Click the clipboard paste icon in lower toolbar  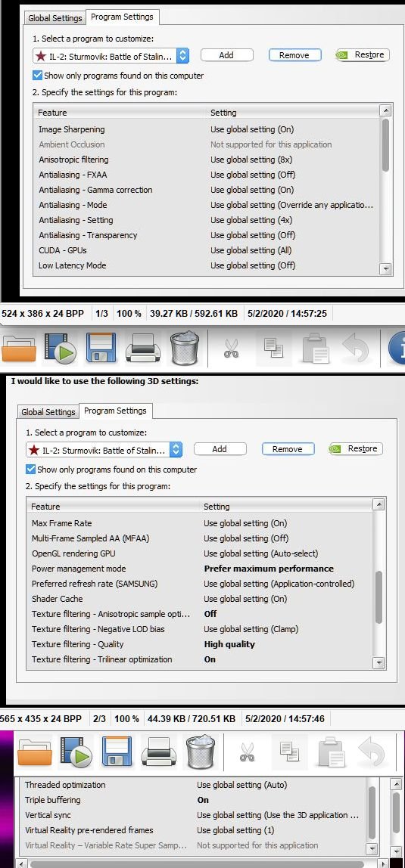click(x=331, y=752)
